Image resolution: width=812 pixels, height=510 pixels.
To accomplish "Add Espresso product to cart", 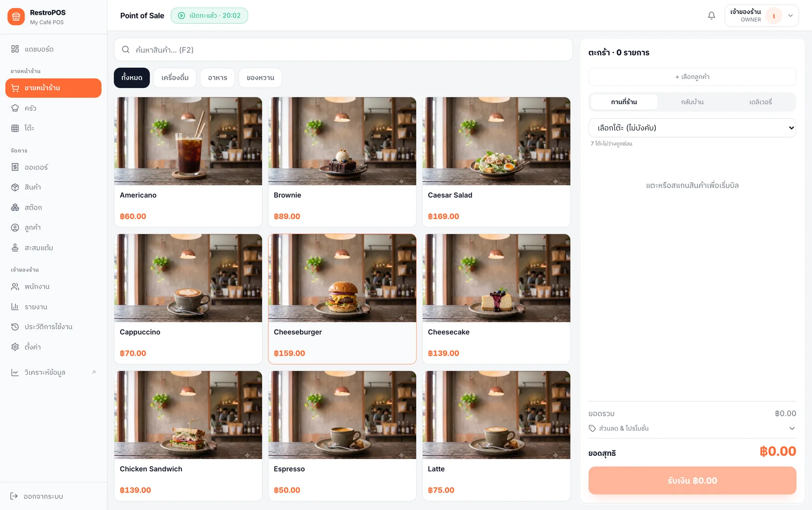I will coord(342,436).
